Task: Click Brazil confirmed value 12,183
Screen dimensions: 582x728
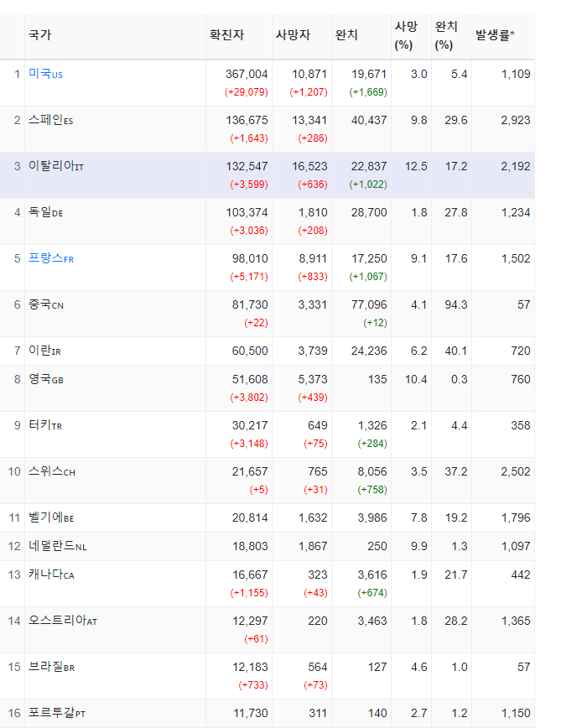Action: tap(250, 667)
